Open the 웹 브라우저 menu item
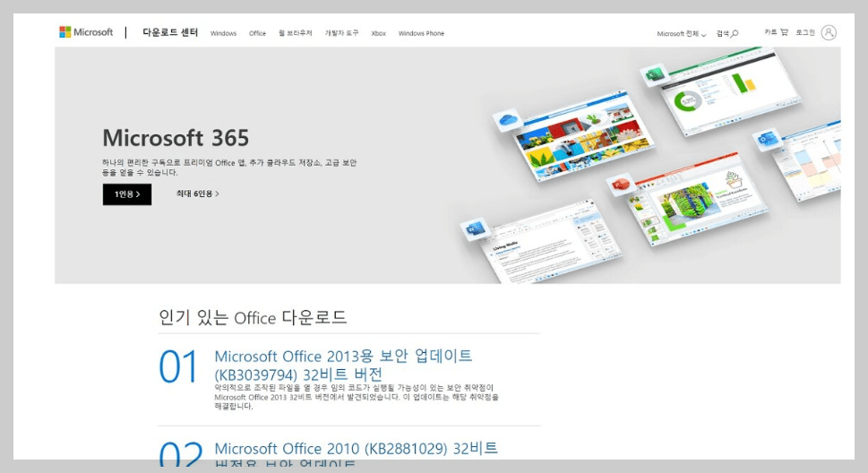This screenshot has width=868, height=473. [x=295, y=33]
